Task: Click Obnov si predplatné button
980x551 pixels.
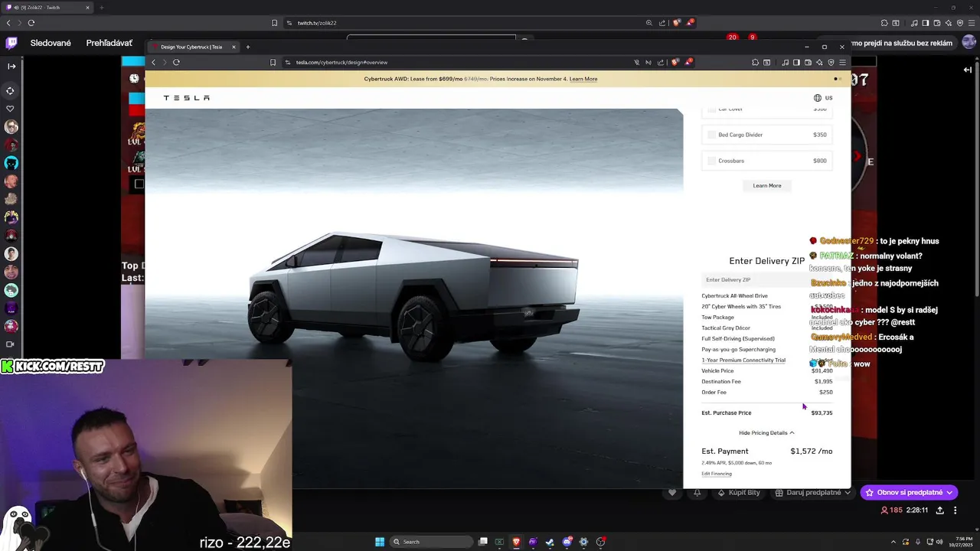Action: (x=909, y=493)
